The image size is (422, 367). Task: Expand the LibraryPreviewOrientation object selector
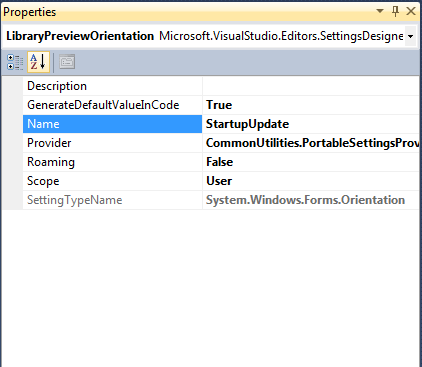(411, 36)
